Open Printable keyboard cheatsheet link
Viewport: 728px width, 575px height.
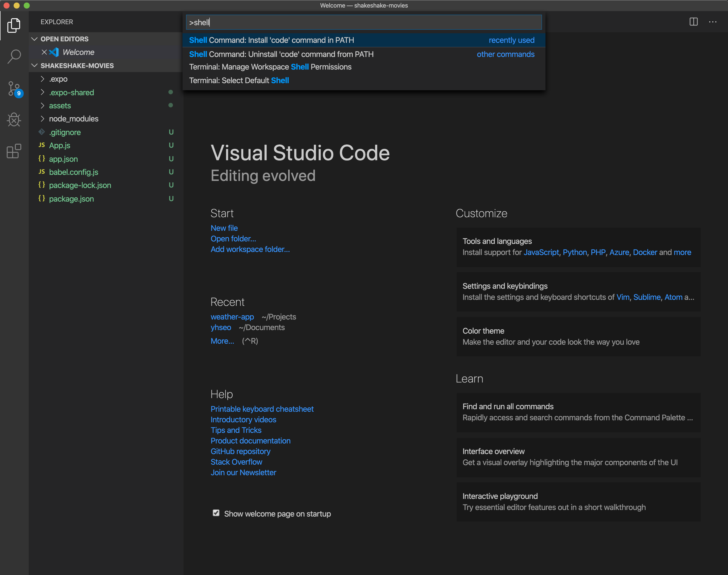(x=262, y=409)
